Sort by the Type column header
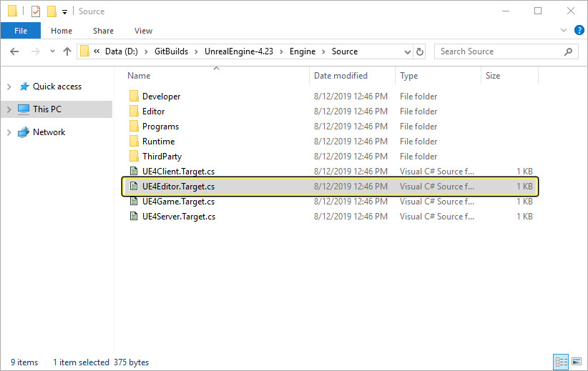Image resolution: width=588 pixels, height=371 pixels. 408,76
